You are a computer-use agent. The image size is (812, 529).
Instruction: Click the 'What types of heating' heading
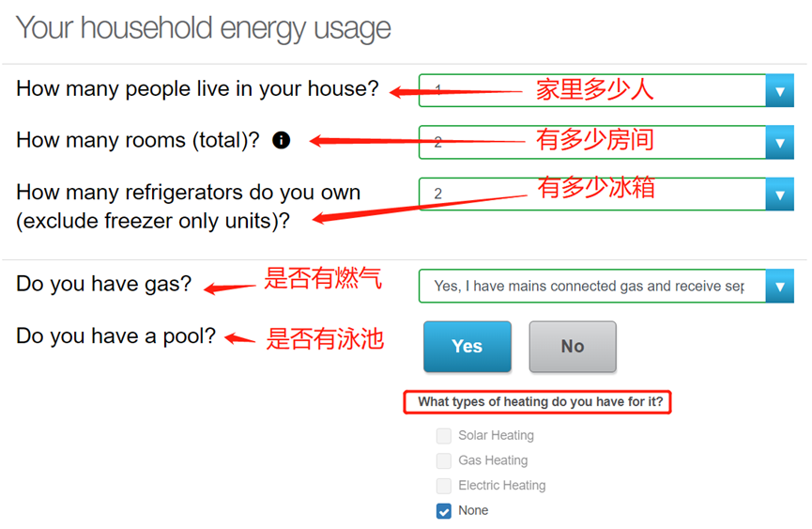540,401
